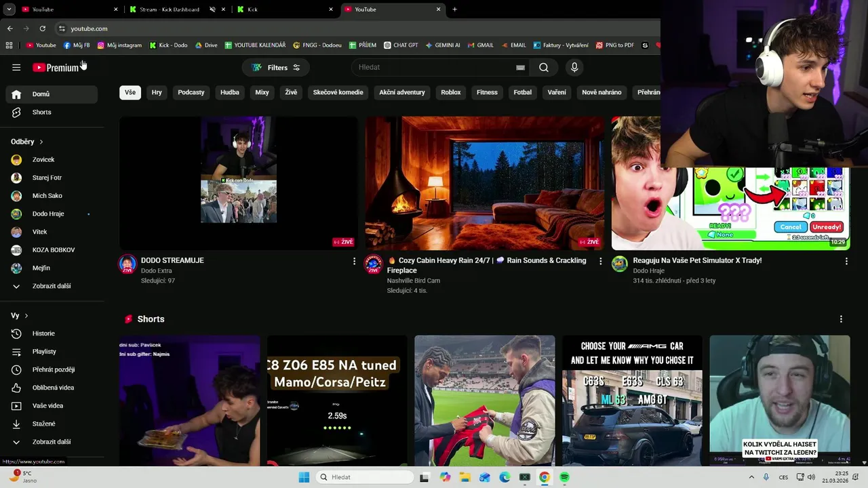868x488 pixels.
Task: Open Playlisty in the sidebar
Action: (52, 352)
